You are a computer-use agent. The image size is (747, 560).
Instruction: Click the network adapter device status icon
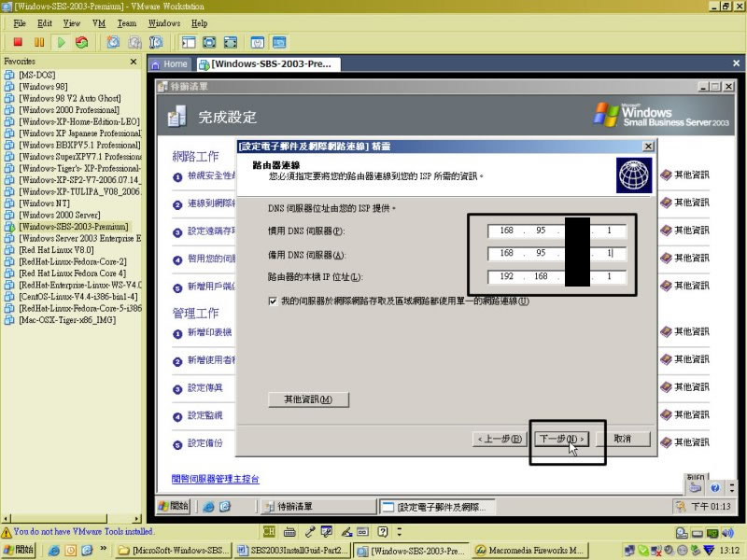(712, 533)
